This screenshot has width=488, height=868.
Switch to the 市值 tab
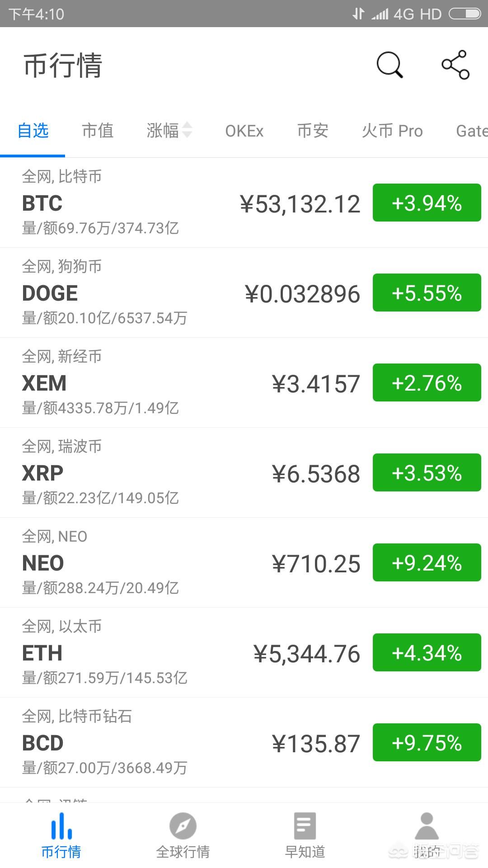click(x=98, y=130)
